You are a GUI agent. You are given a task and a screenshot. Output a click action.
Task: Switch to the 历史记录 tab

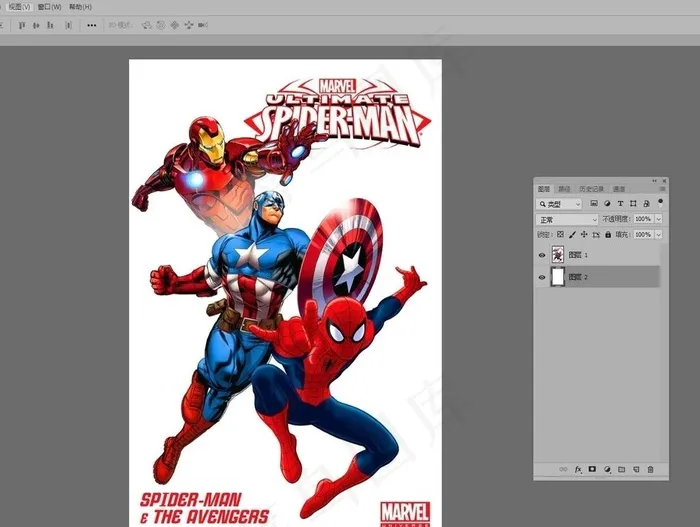pos(592,188)
